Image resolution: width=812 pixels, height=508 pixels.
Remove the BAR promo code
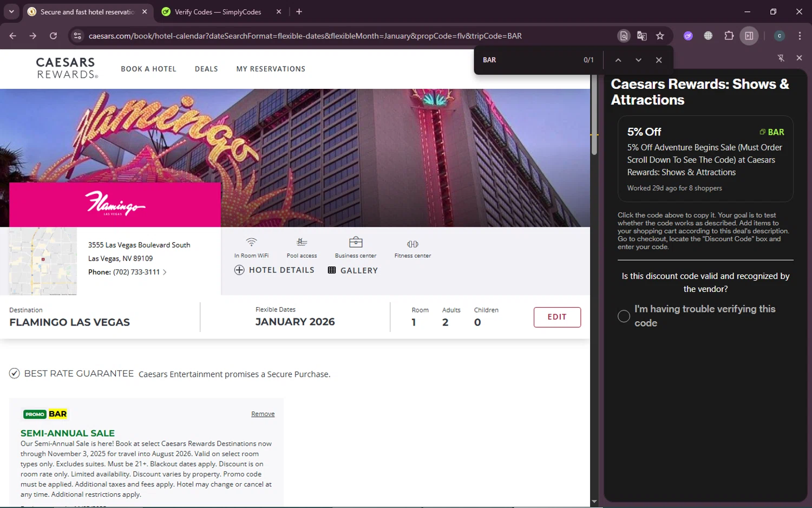pos(263,414)
